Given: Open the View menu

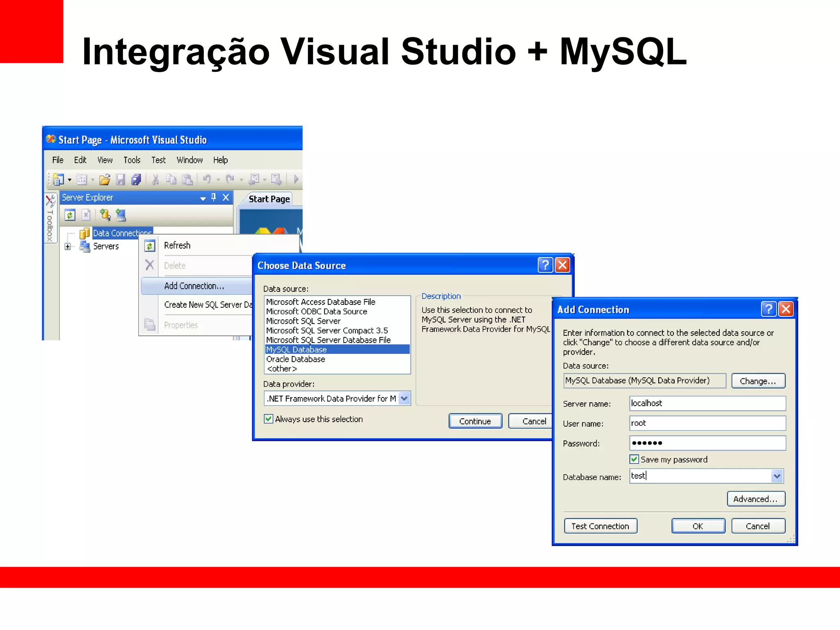Looking at the screenshot, I should pyautogui.click(x=105, y=160).
